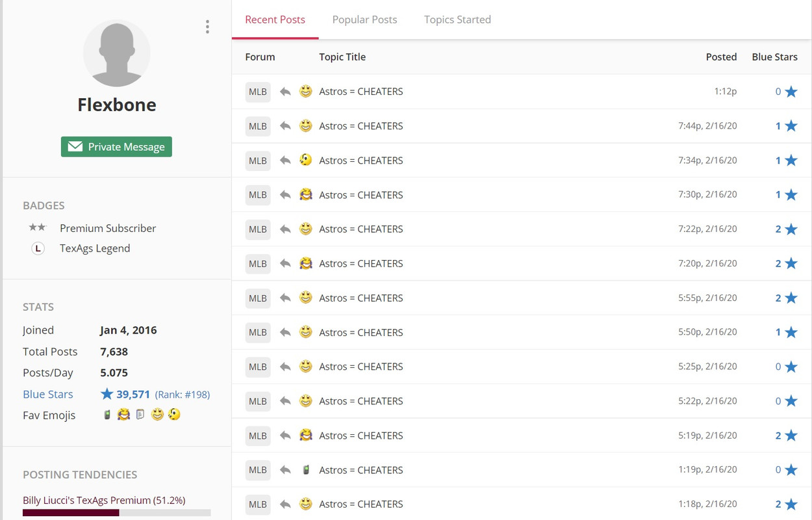Open the three-dot options menu by avatar
This screenshot has width=812, height=520.
tap(207, 27)
